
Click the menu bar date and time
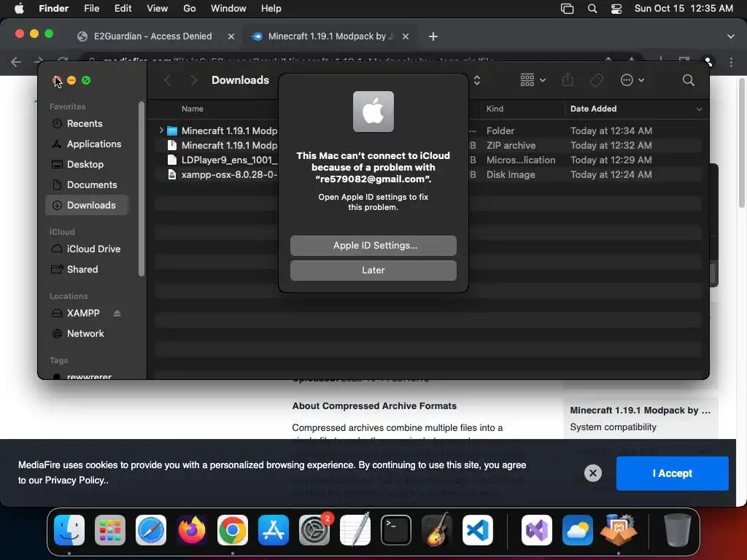coord(683,9)
